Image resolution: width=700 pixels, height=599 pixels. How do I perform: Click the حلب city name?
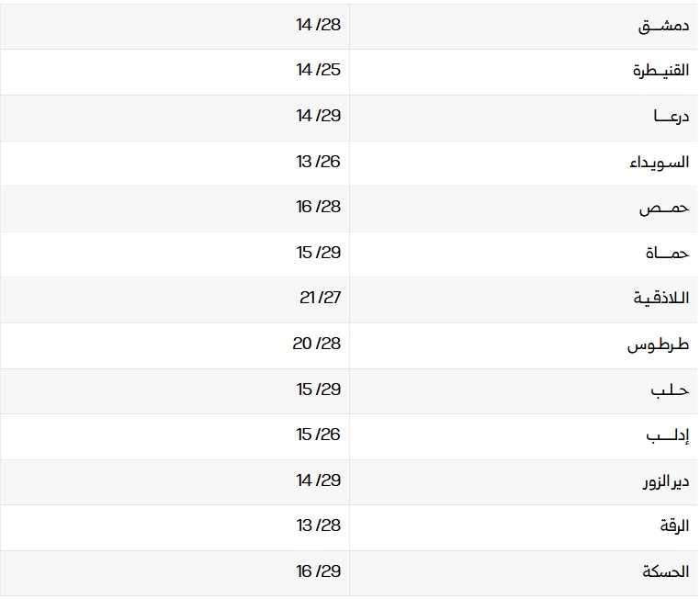click(x=670, y=390)
